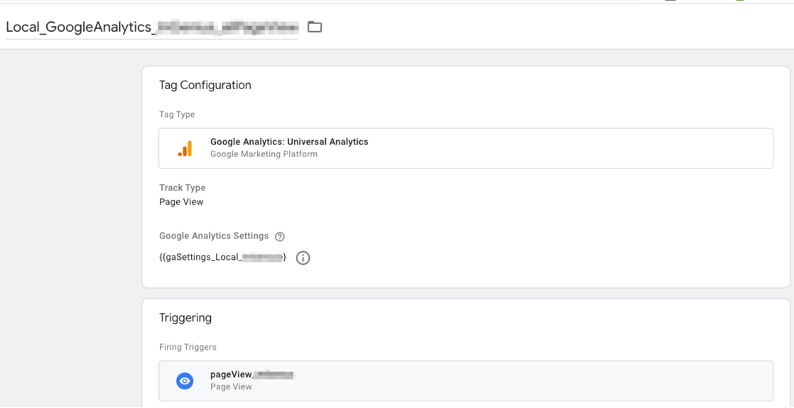794x408 pixels.
Task: Open the Tag Configuration section heading
Action: [205, 86]
